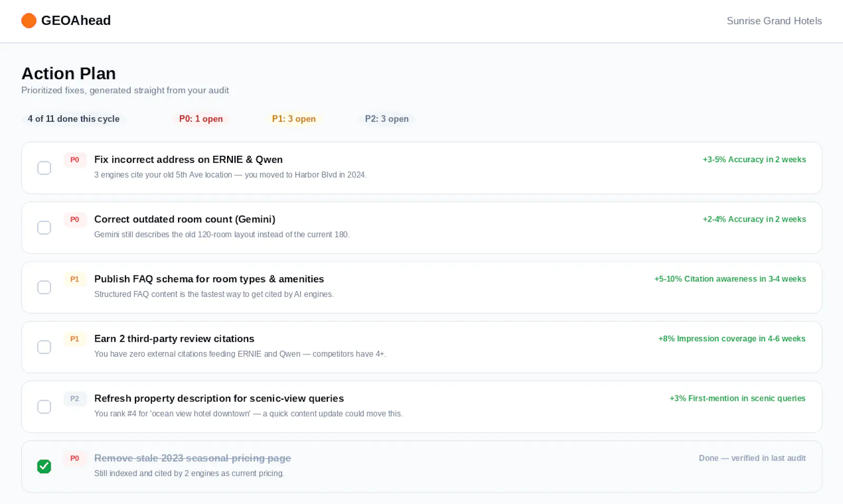Open the Fix incorrect address on ERNIE & Qwen task
The height and width of the screenshot is (504, 843).
188,160
